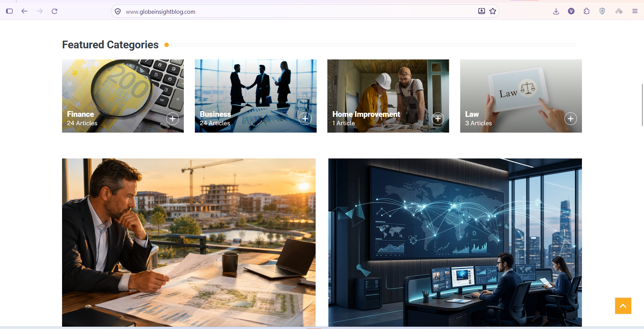Click the '24 Articles' text under Finance
The height and width of the screenshot is (329, 644).
[82, 123]
